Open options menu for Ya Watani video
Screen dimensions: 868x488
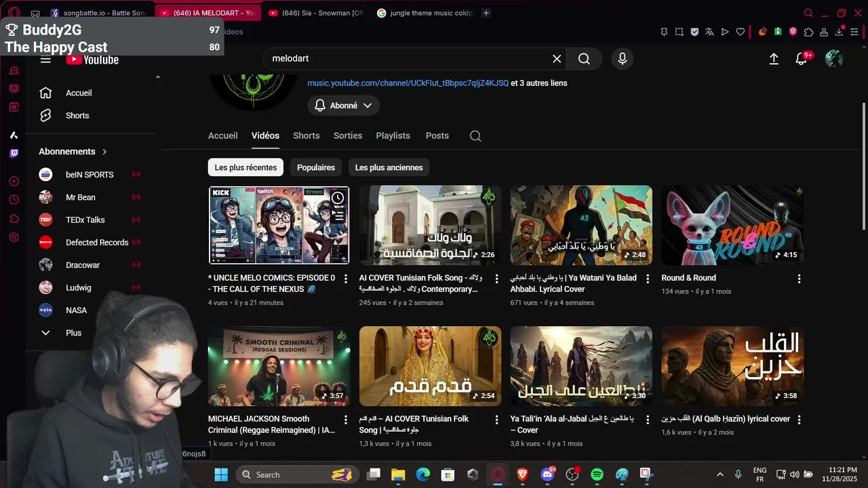coord(648,279)
